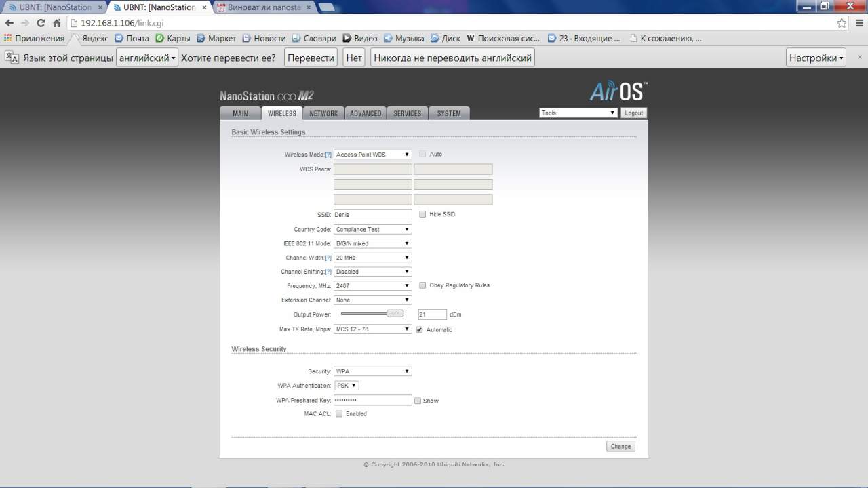Enable the MAC ACL checkbox

point(339,413)
